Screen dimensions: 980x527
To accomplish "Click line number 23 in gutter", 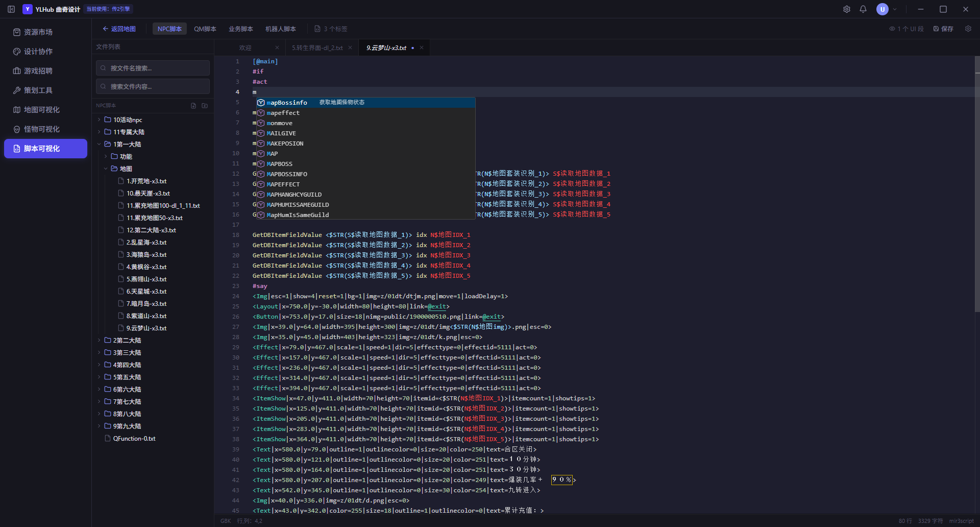I will point(236,286).
